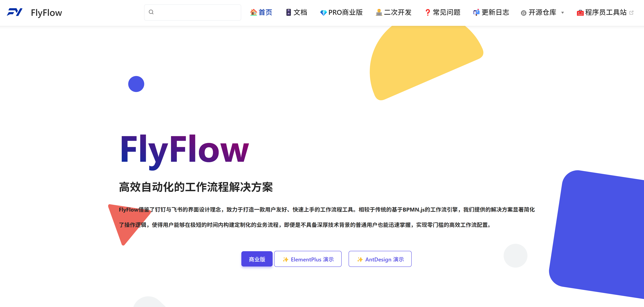This screenshot has height=307, width=644.
Task: Focus the search input box
Action: click(x=193, y=13)
